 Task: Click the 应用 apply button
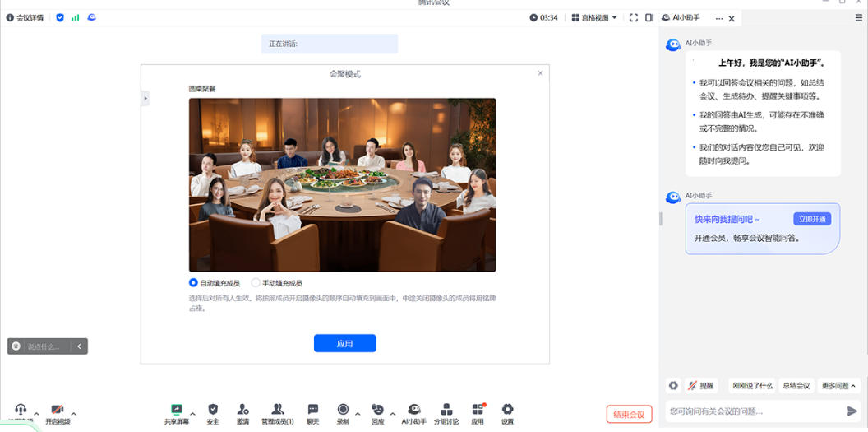[345, 343]
